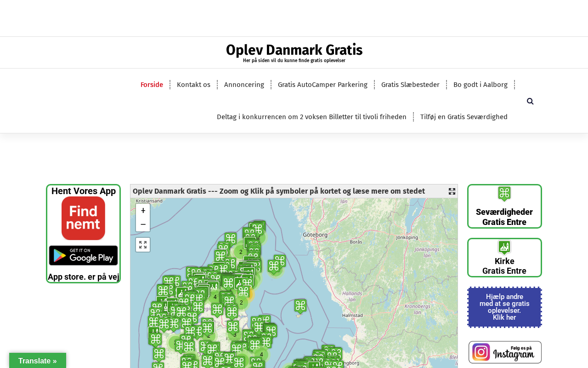The image size is (588, 368).
Task: Go to Kontakt os page
Action: point(193,85)
